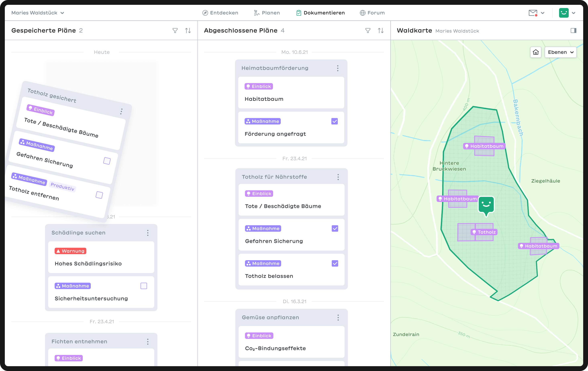This screenshot has width=588, height=371.
Task: Click the green smiley avatar in header
Action: (x=564, y=13)
